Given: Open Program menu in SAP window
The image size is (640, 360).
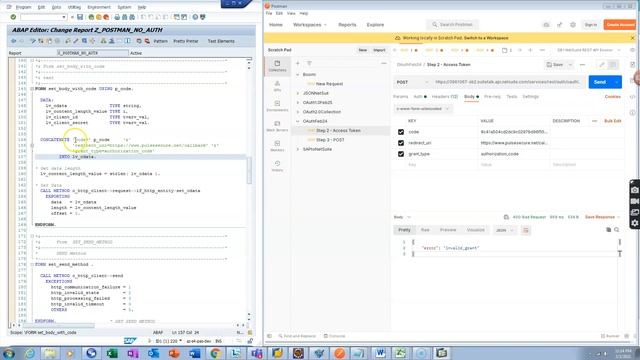Looking at the screenshot, I should pos(23,7).
